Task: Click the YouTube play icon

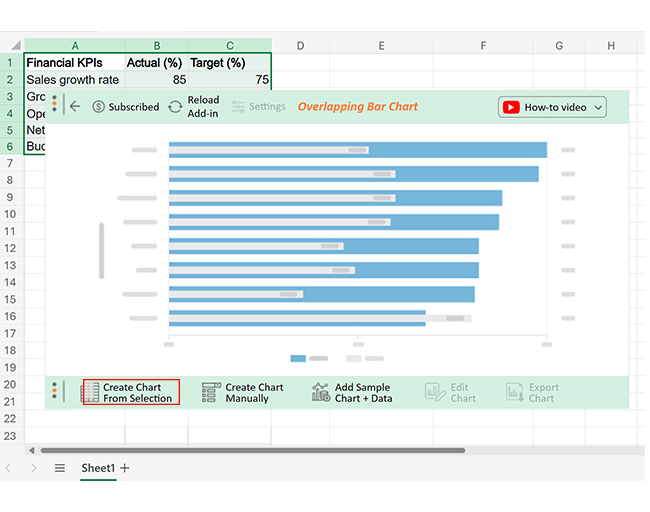Action: (511, 107)
